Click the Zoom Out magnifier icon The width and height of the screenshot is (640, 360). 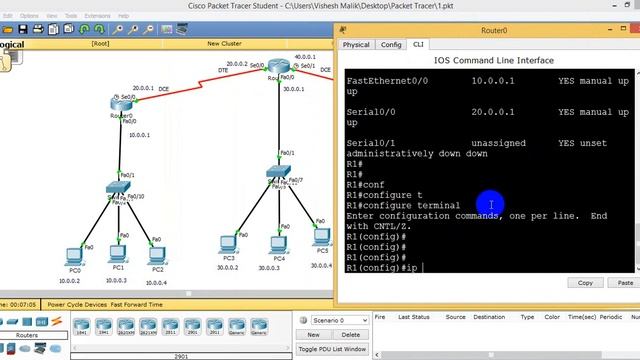[x=149, y=29]
